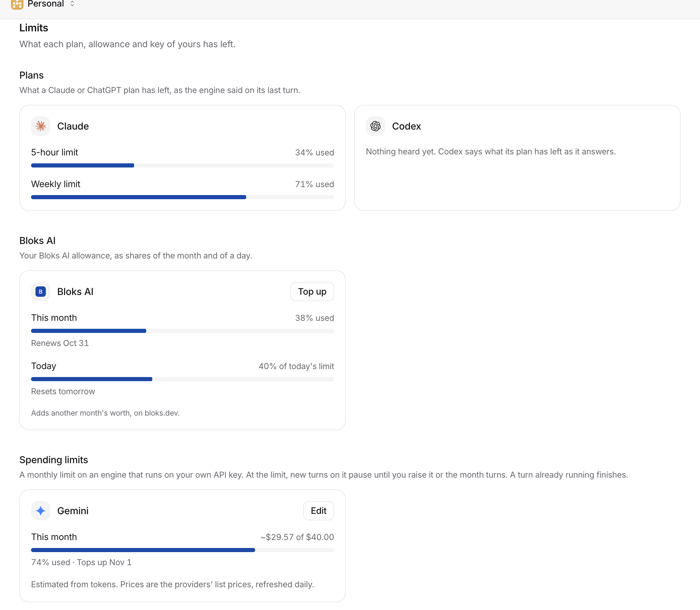Click the "~$29.57 of $40.00" amount
Screen dimensions: 700x610
[297, 537]
